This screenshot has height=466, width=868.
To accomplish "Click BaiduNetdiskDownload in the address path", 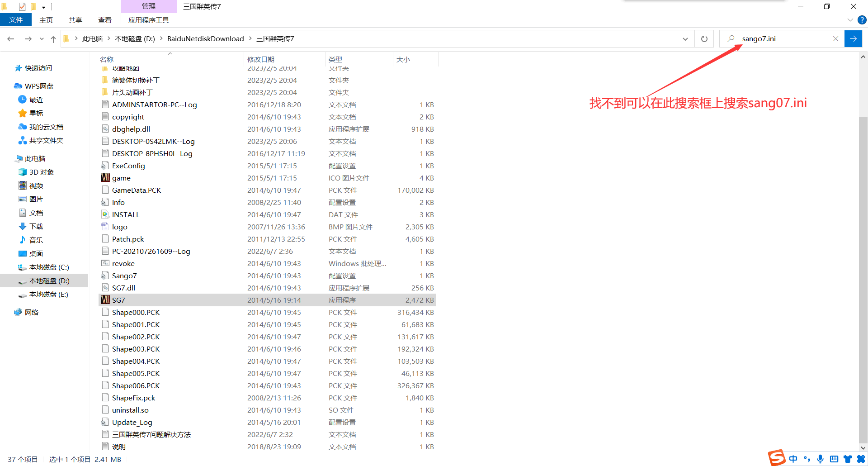I will pyautogui.click(x=206, y=39).
